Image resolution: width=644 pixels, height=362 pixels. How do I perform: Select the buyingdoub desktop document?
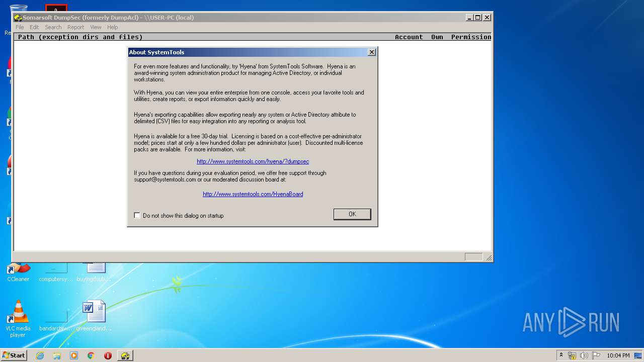(94, 272)
